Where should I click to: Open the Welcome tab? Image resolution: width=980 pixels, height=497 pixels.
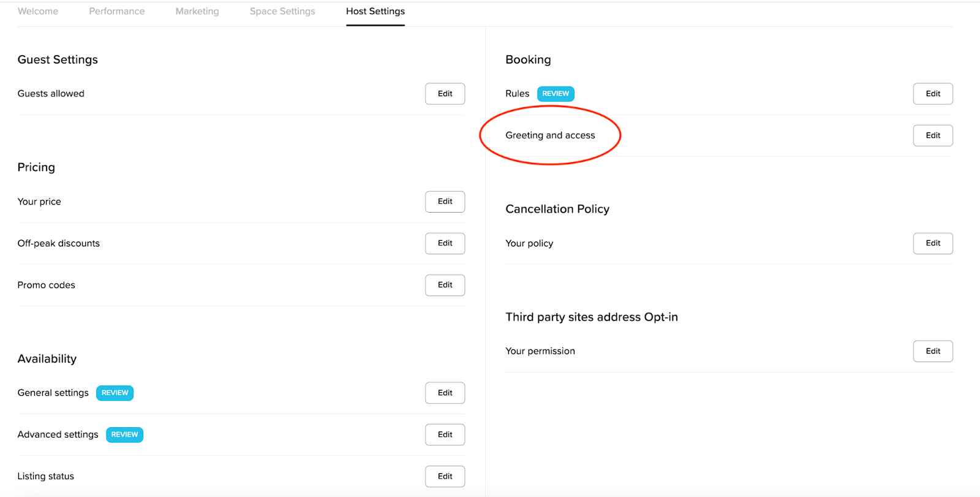click(38, 11)
